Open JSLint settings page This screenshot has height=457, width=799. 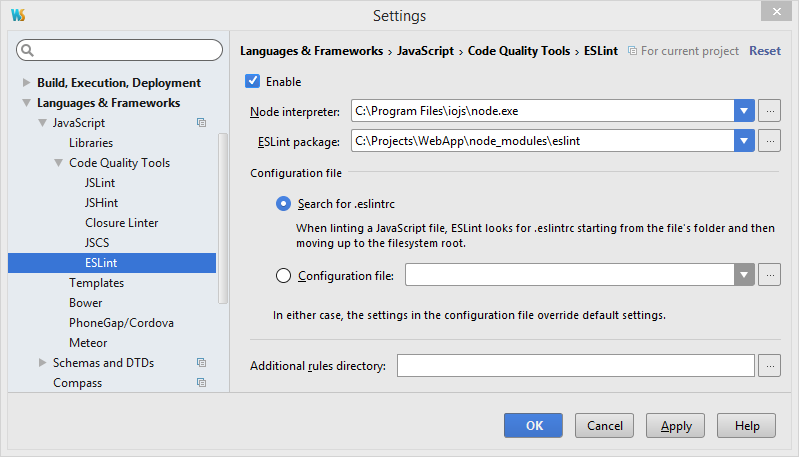pos(100,183)
